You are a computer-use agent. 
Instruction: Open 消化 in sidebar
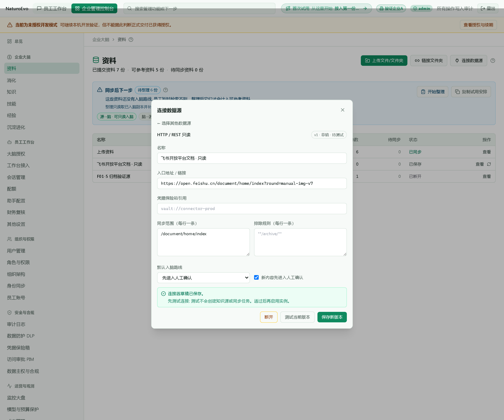tap(12, 80)
